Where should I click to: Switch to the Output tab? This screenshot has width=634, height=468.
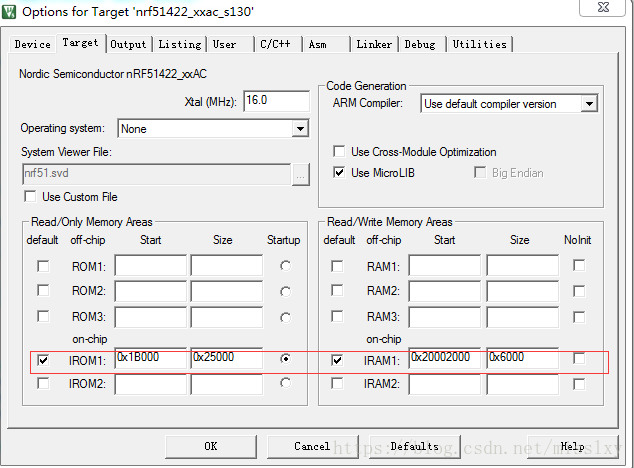pos(128,44)
